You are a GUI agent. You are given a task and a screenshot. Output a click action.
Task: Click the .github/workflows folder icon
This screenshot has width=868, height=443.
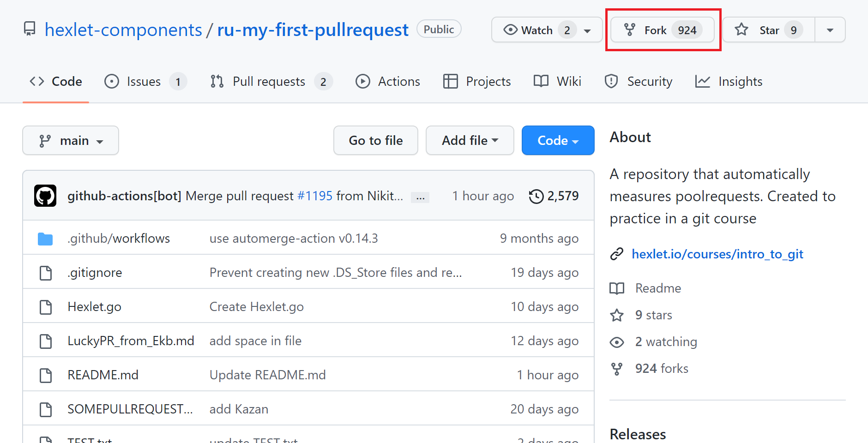[45, 239]
